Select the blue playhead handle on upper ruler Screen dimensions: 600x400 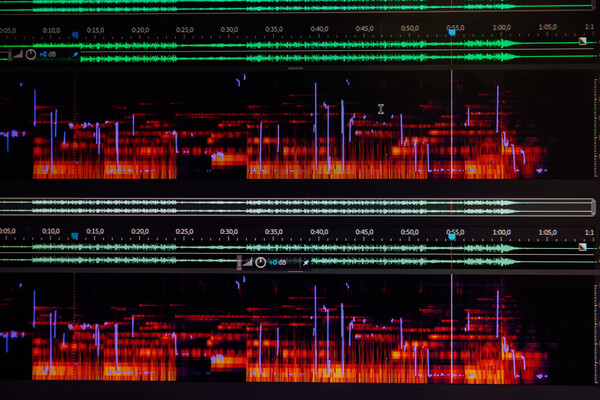(x=452, y=32)
